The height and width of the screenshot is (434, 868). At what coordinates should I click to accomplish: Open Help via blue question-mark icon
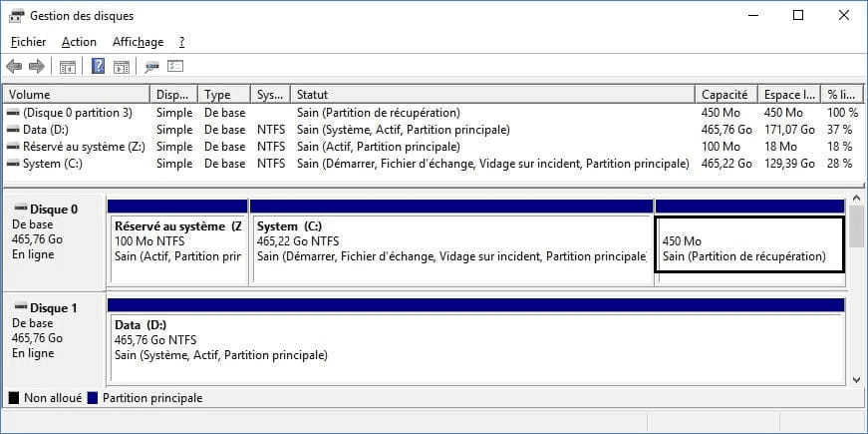(99, 67)
